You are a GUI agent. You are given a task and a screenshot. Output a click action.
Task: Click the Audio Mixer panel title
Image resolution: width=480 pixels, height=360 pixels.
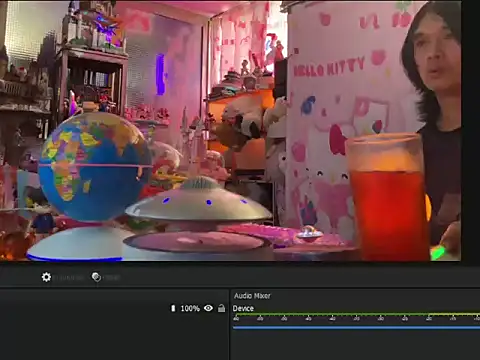pyautogui.click(x=252, y=296)
